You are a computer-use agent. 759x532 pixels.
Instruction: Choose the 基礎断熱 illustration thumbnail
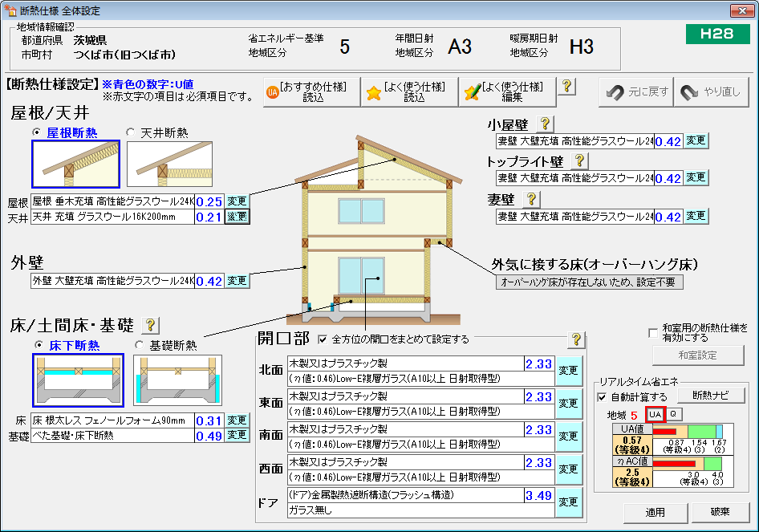[177, 380]
